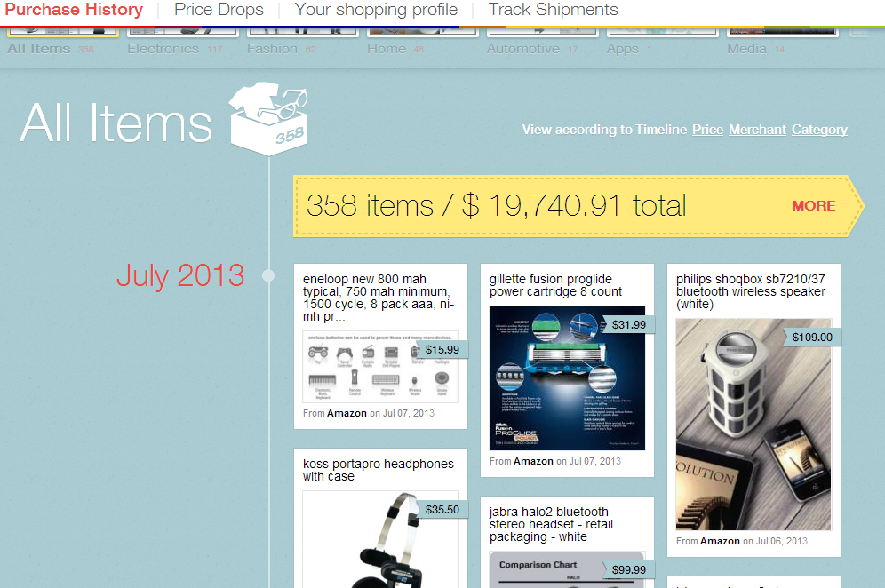Filter by Fashion category

(x=281, y=49)
